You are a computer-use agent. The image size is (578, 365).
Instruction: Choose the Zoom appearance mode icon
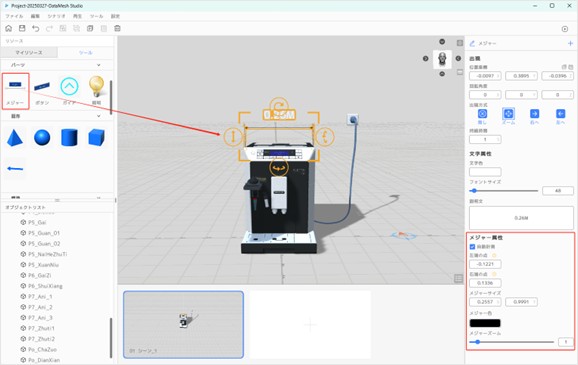(x=508, y=114)
